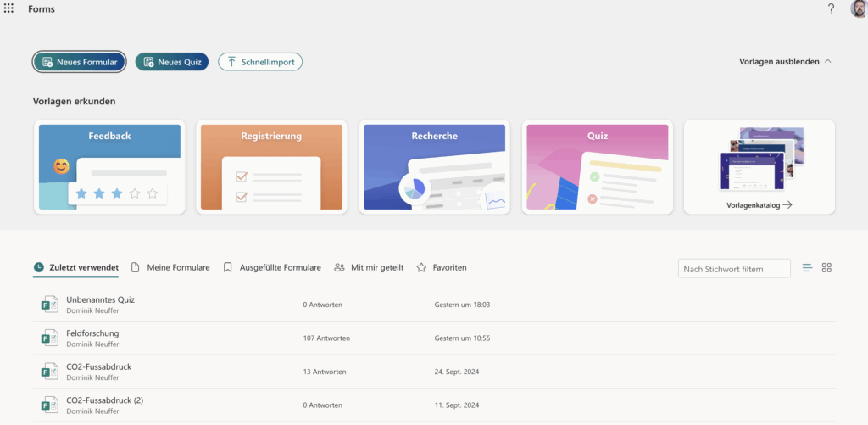The width and height of the screenshot is (868, 425).
Task: Open the app launcher grid icon
Action: pos(8,8)
